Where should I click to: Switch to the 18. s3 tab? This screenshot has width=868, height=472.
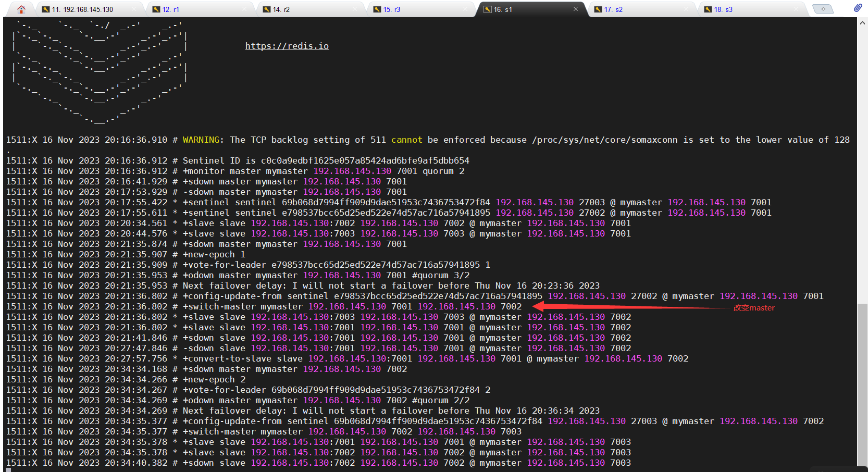tap(753, 9)
